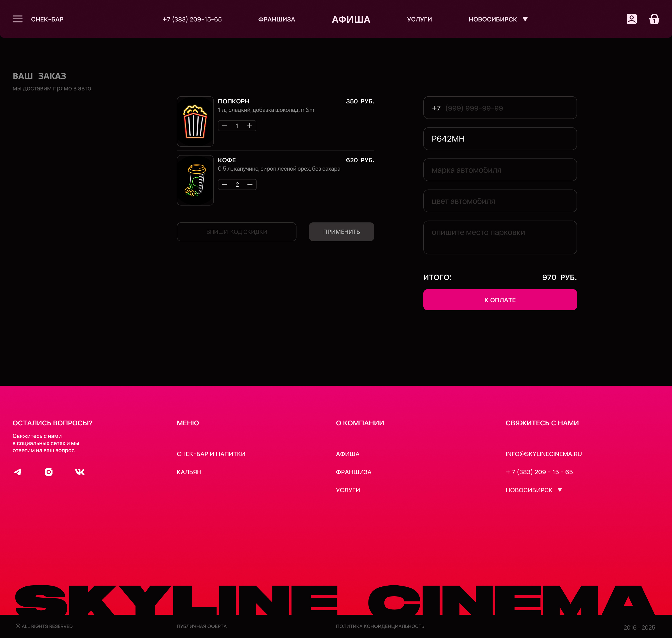Open the user profile icon
672x638 pixels.
(x=631, y=19)
